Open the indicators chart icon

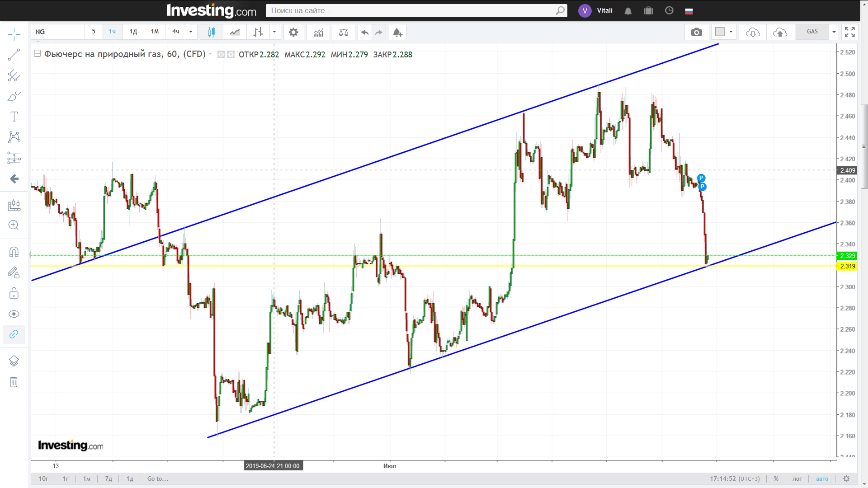click(x=318, y=32)
